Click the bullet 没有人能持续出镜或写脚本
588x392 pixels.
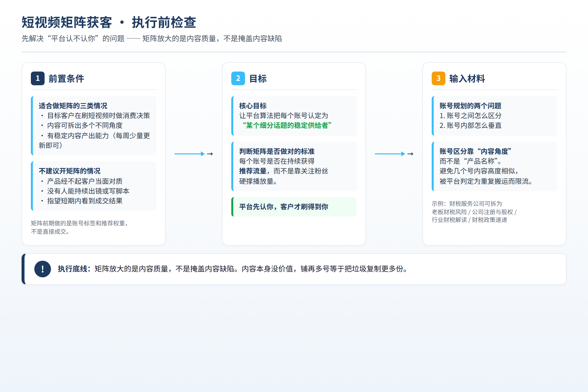85,191
